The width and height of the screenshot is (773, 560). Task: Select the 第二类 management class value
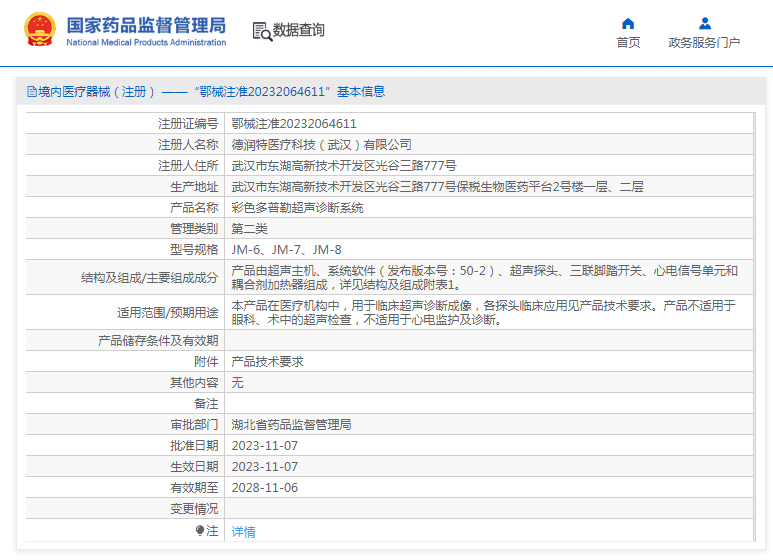click(249, 229)
